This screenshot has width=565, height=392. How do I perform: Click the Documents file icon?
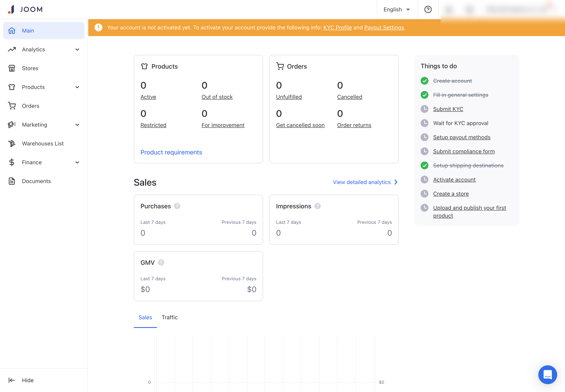point(12,181)
